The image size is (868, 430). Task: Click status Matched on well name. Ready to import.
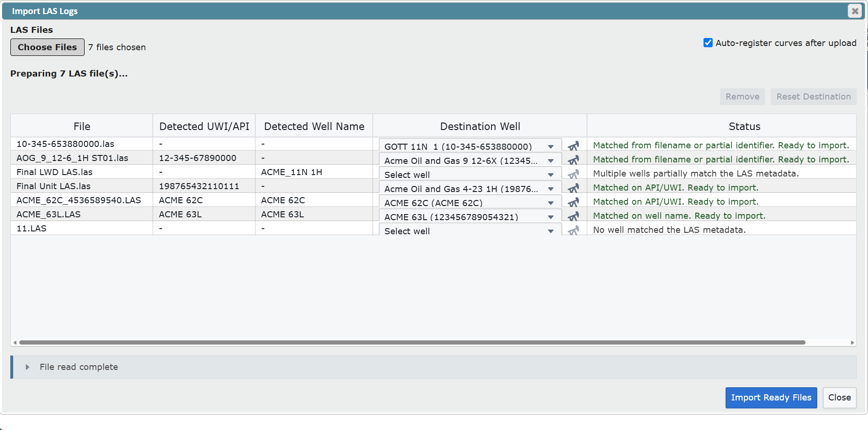(x=679, y=216)
